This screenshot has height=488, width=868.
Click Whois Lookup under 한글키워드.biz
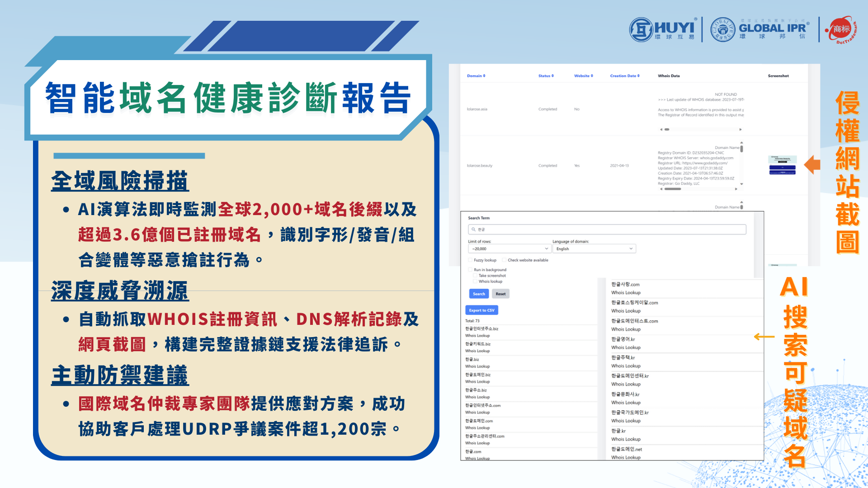(x=477, y=351)
